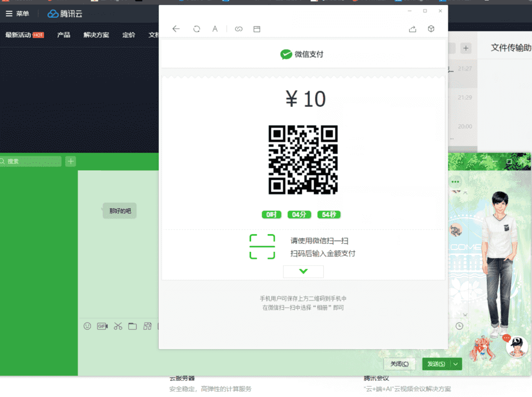This screenshot has height=397, width=532.
Task: Click the 20:00 conversation row
Action: pos(463,132)
